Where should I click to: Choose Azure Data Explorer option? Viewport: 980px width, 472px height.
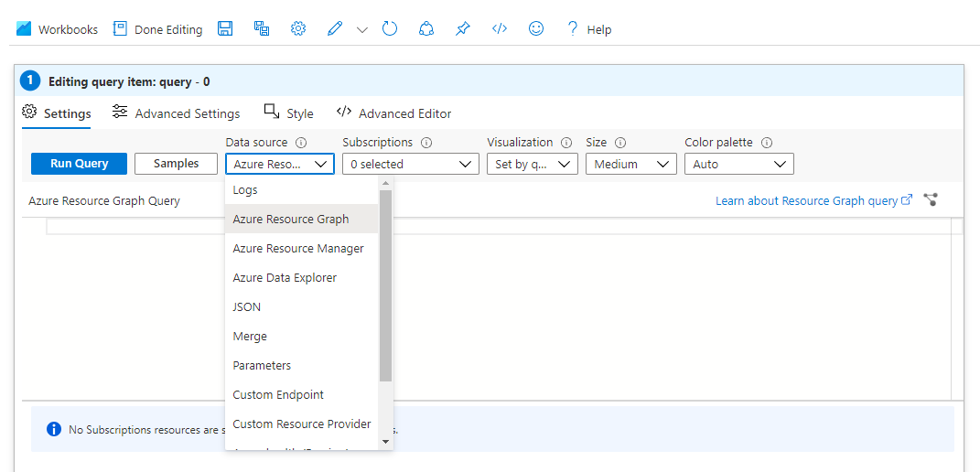click(302, 277)
